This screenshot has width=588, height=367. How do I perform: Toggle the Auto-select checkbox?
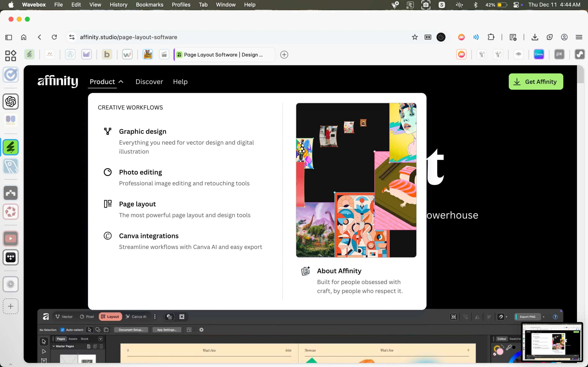pyautogui.click(x=62, y=330)
